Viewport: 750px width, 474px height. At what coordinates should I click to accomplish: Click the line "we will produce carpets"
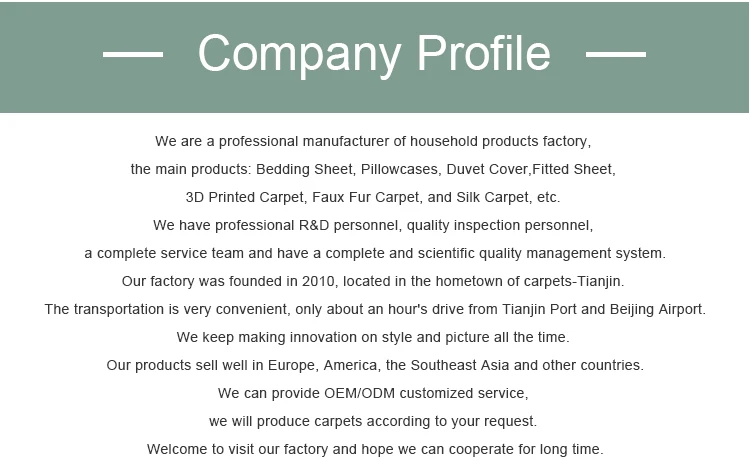pos(373,421)
